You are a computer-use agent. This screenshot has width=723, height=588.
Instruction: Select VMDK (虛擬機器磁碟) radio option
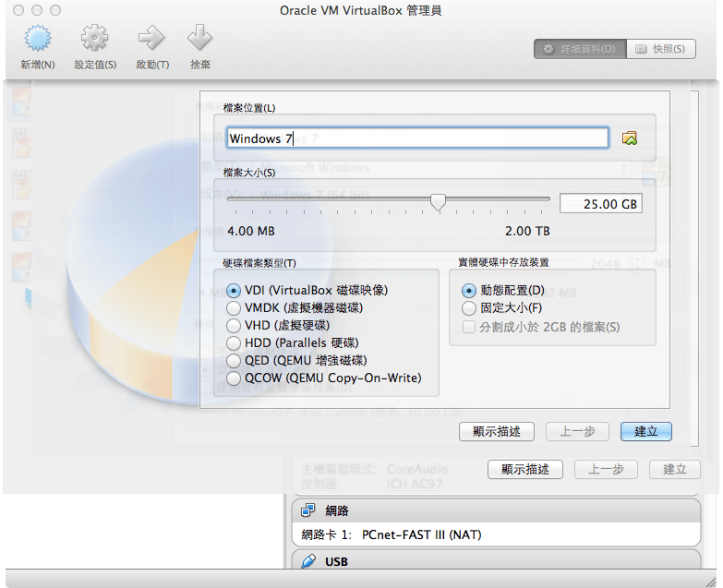point(234,307)
